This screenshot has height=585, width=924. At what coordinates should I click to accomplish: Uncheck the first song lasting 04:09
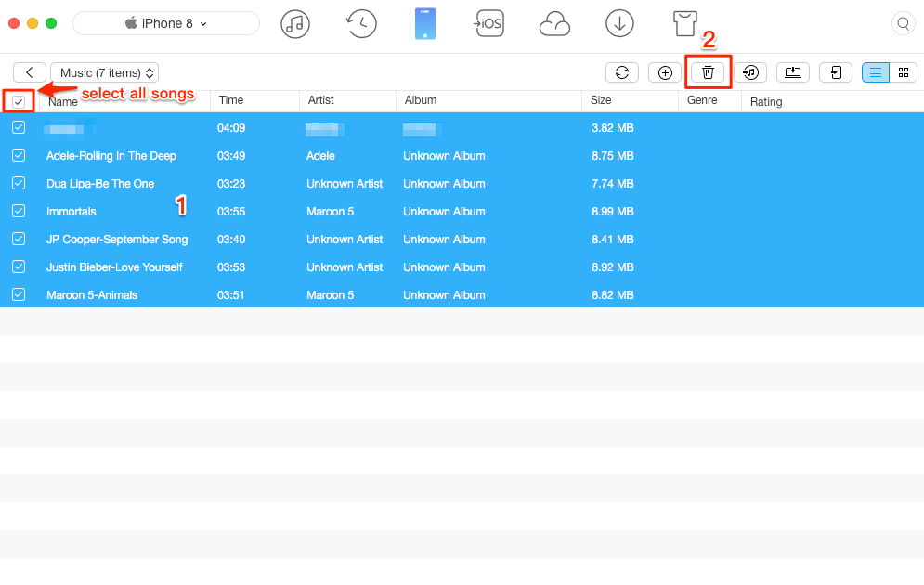click(19, 127)
